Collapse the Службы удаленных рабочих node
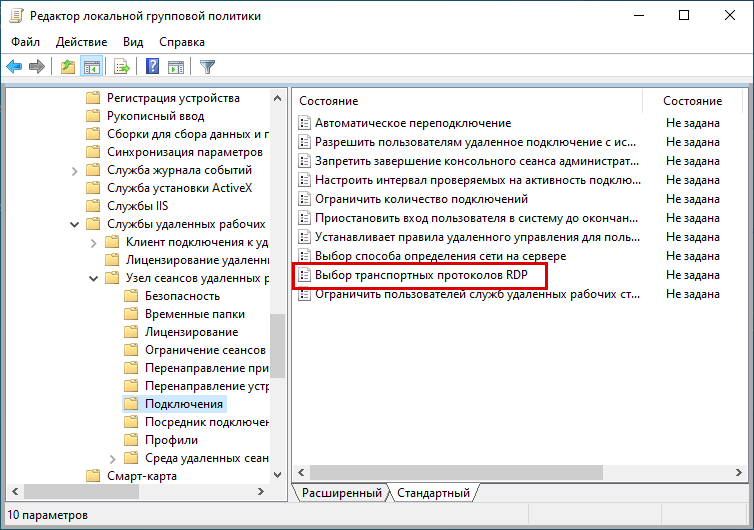Image resolution: width=754 pixels, height=530 pixels. (x=75, y=224)
